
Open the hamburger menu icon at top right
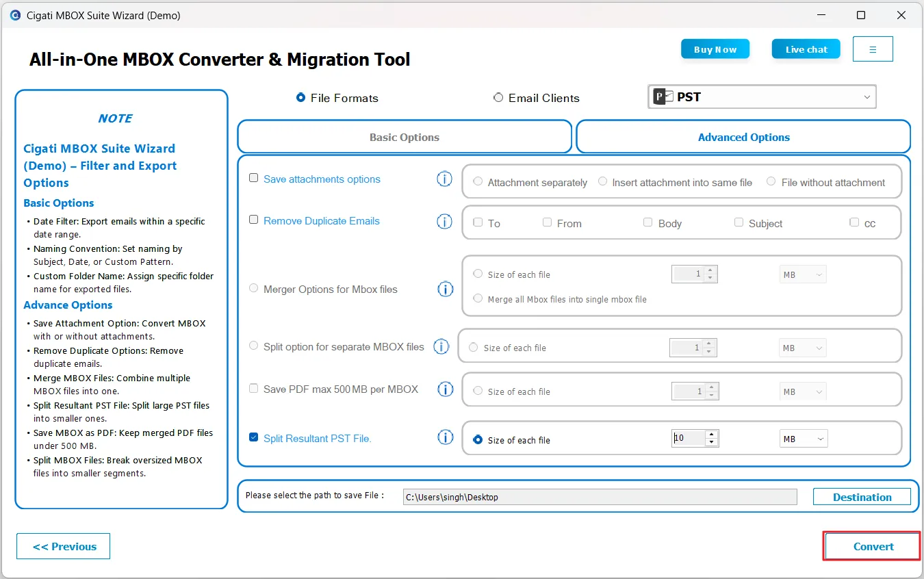[873, 49]
